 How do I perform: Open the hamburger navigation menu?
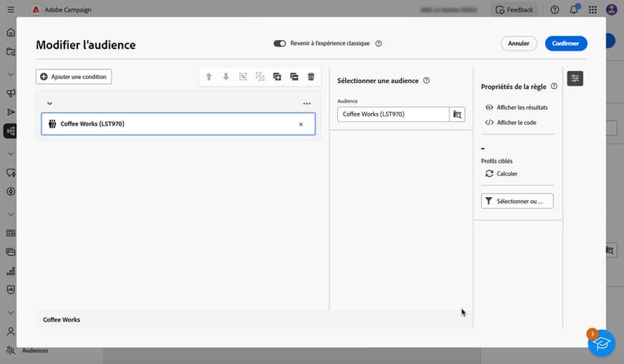coord(11,9)
